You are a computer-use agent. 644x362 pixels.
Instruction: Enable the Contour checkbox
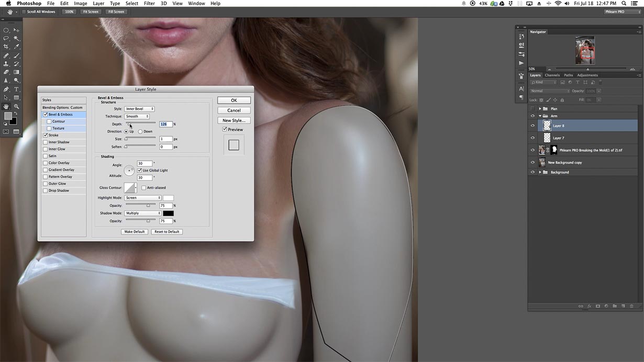click(x=49, y=121)
